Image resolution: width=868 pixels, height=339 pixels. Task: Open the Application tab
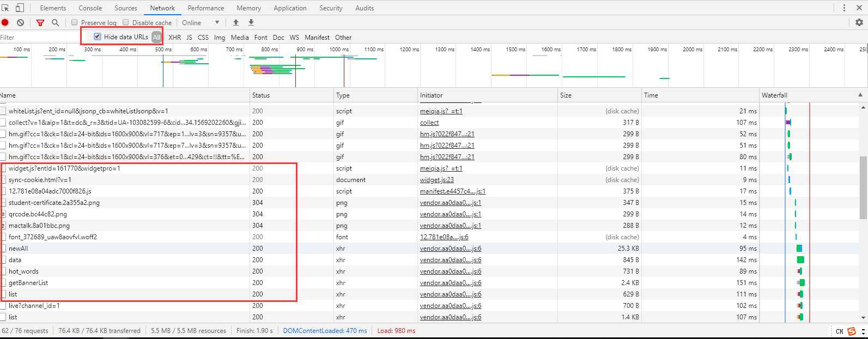(290, 8)
